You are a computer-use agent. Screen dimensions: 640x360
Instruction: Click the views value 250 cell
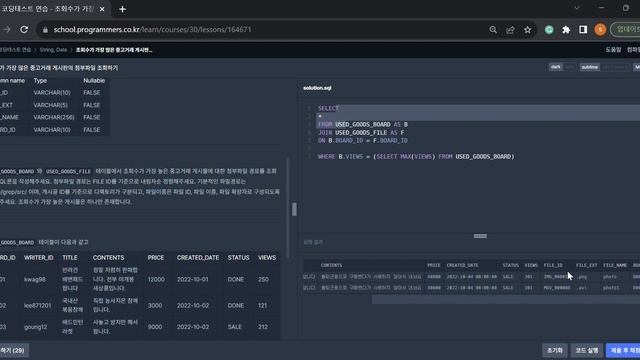pos(263,279)
